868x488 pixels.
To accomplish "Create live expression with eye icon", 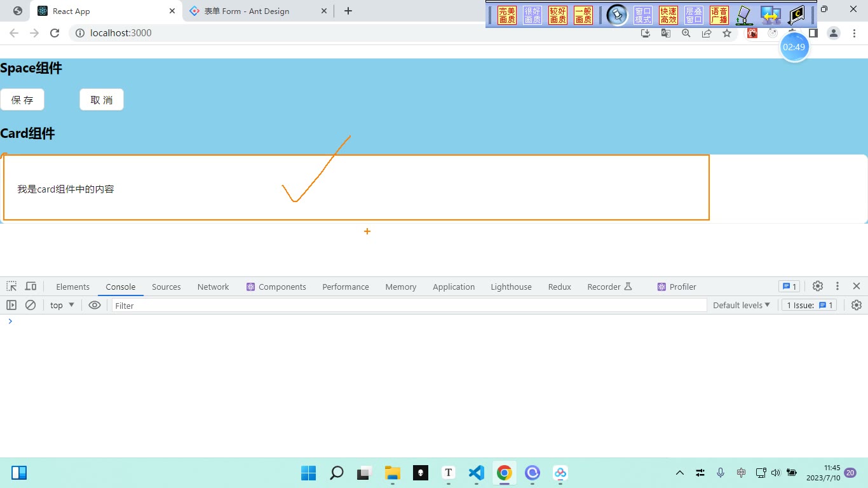I will 95,305.
